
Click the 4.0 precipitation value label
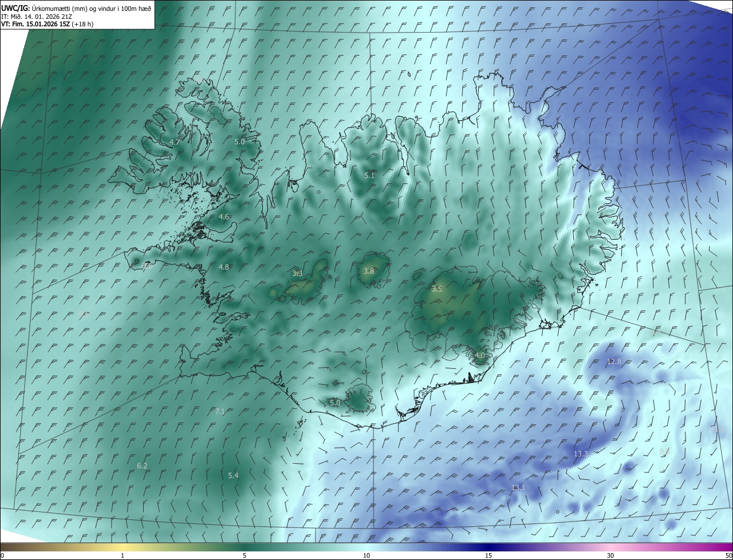480,356
